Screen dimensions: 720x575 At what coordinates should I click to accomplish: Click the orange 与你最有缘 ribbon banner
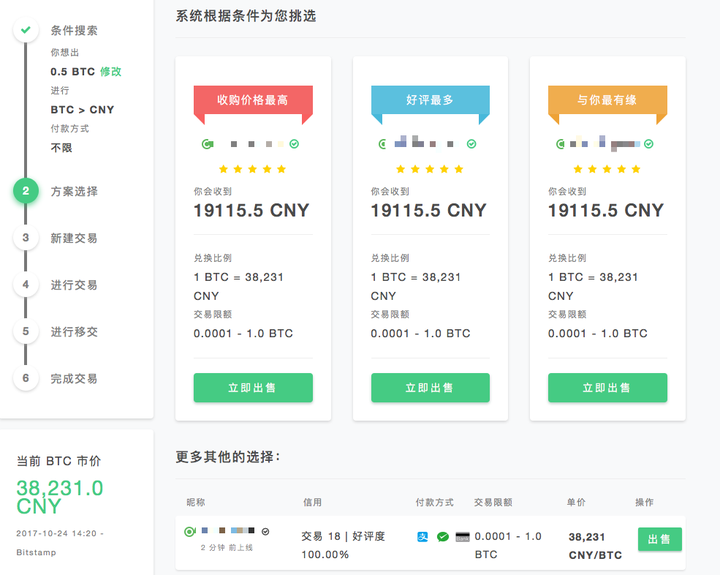click(x=608, y=100)
